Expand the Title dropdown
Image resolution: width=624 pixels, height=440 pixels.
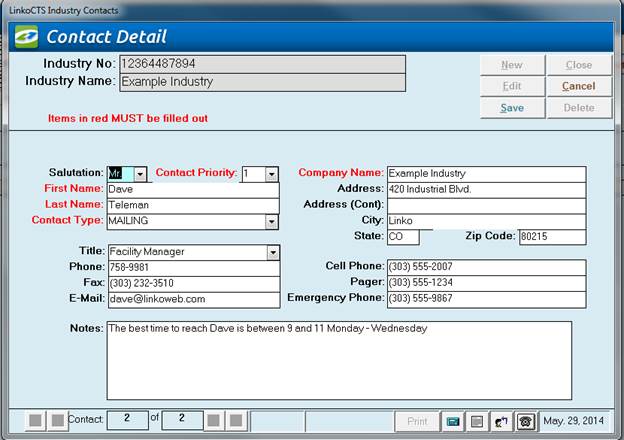pos(272,253)
